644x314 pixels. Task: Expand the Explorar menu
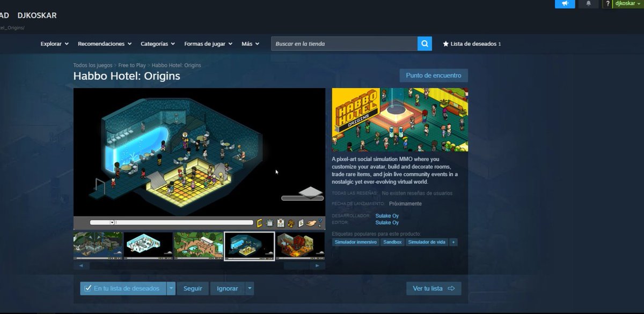click(54, 44)
